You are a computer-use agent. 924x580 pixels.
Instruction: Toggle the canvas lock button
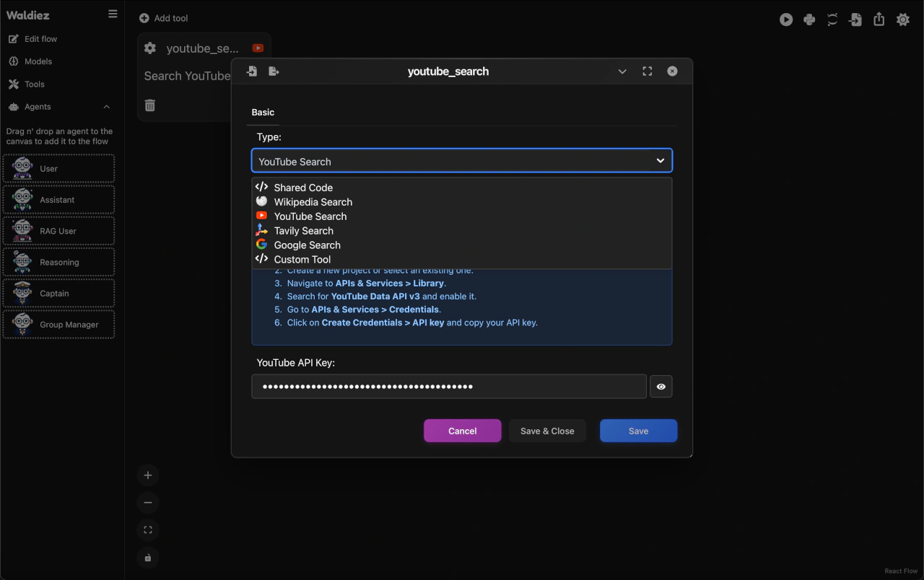[148, 558]
